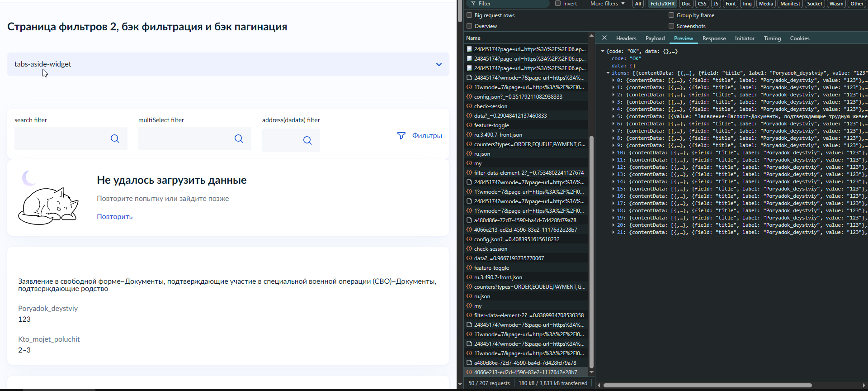Toggle the Media request type filter
This screenshot has height=391, width=868.
766,4
